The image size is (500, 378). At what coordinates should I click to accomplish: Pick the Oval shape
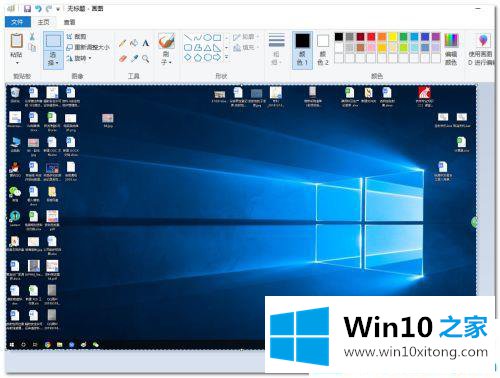[x=207, y=37]
